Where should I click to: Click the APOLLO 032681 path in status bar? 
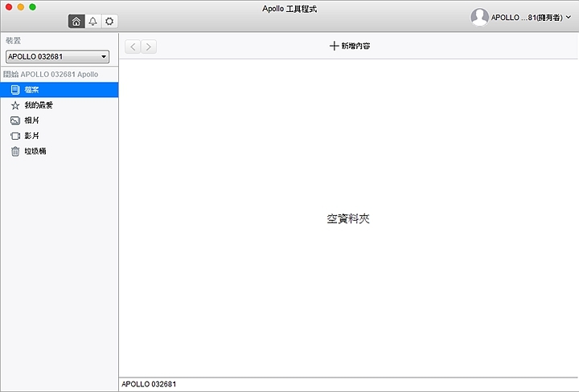coord(149,385)
